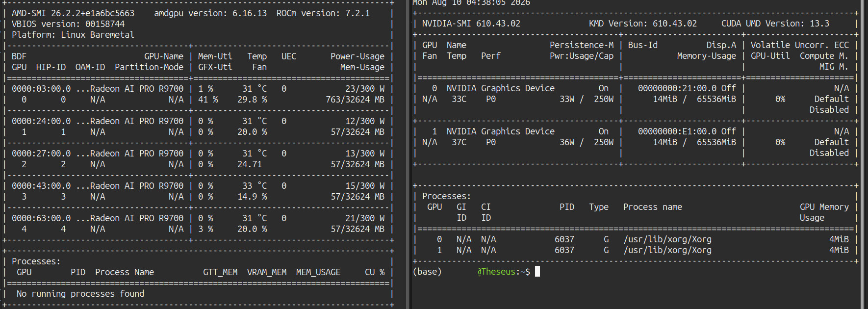Select the GFX-Uti column header

[x=215, y=67]
